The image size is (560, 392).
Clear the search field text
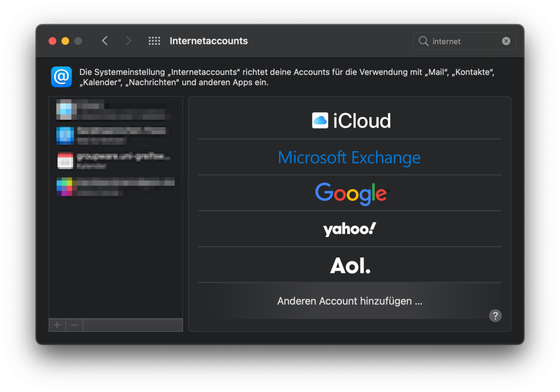[x=506, y=41]
